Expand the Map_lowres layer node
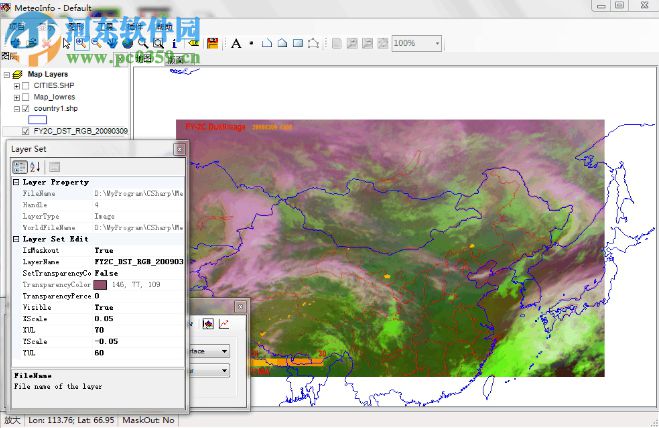This screenshot has height=428, width=659. click(17, 97)
